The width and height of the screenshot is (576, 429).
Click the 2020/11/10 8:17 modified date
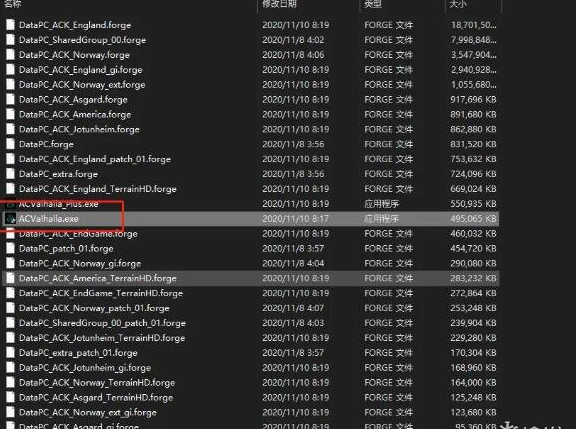[x=295, y=219]
